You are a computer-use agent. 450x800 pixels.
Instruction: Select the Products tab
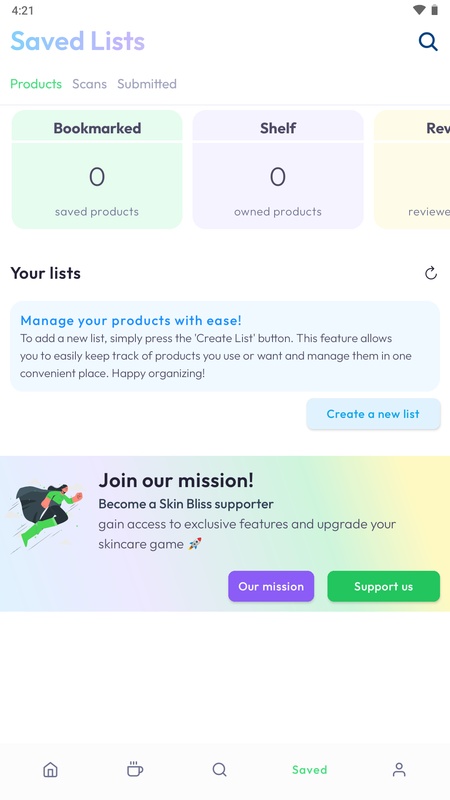pos(36,84)
